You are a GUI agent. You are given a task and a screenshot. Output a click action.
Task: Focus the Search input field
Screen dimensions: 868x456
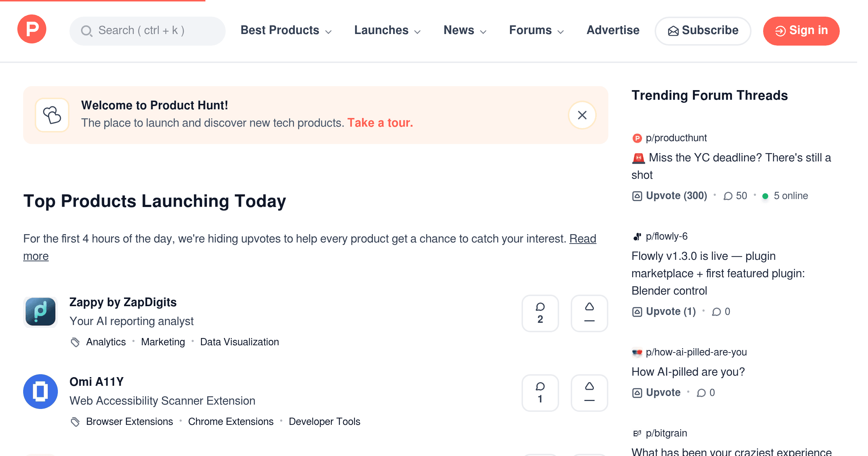pos(148,31)
